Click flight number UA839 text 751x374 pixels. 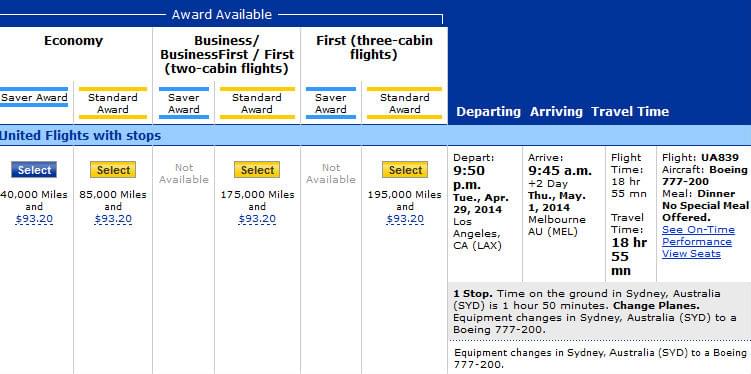pyautogui.click(x=720, y=157)
